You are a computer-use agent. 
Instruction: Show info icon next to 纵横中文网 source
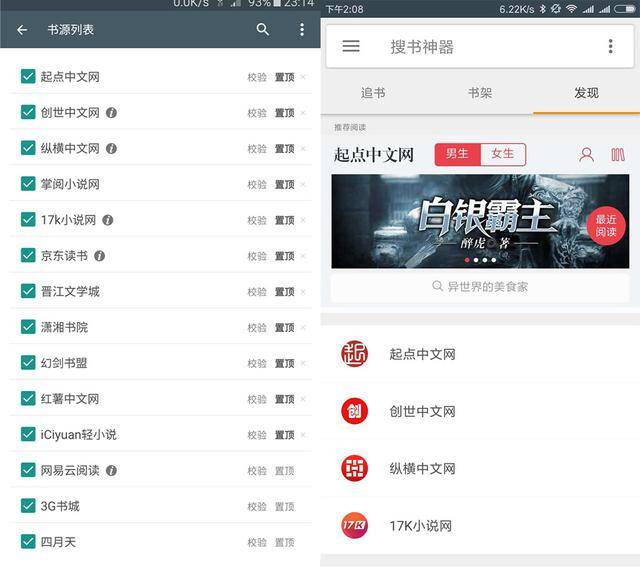click(x=111, y=149)
